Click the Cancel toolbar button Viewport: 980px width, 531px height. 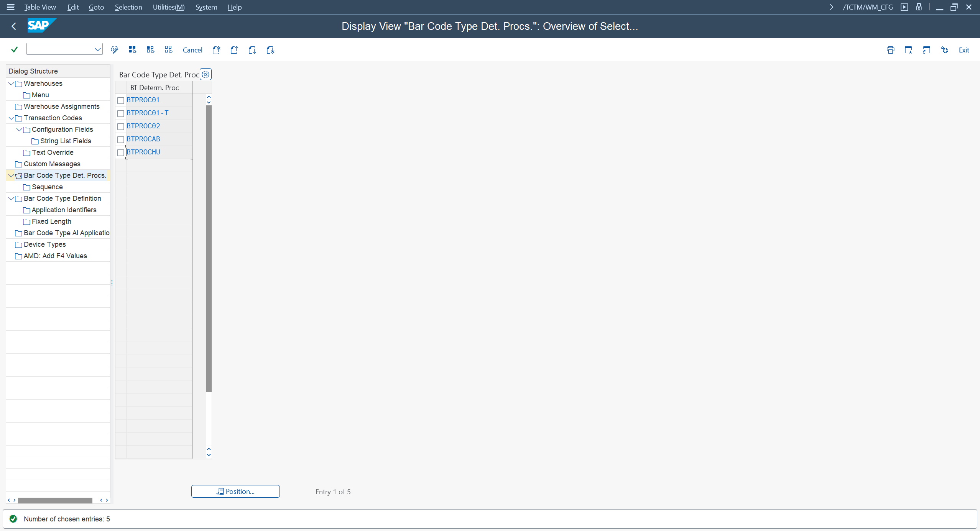[192, 50]
